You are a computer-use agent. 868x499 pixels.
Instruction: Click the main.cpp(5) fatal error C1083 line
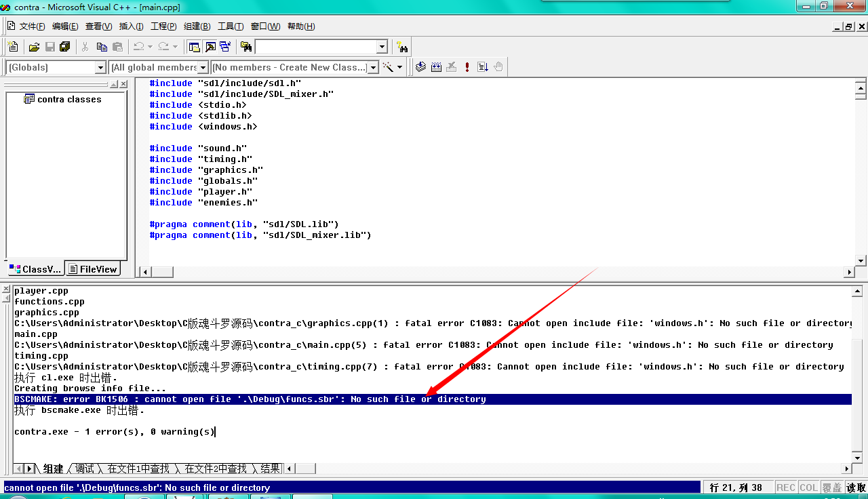tap(424, 345)
